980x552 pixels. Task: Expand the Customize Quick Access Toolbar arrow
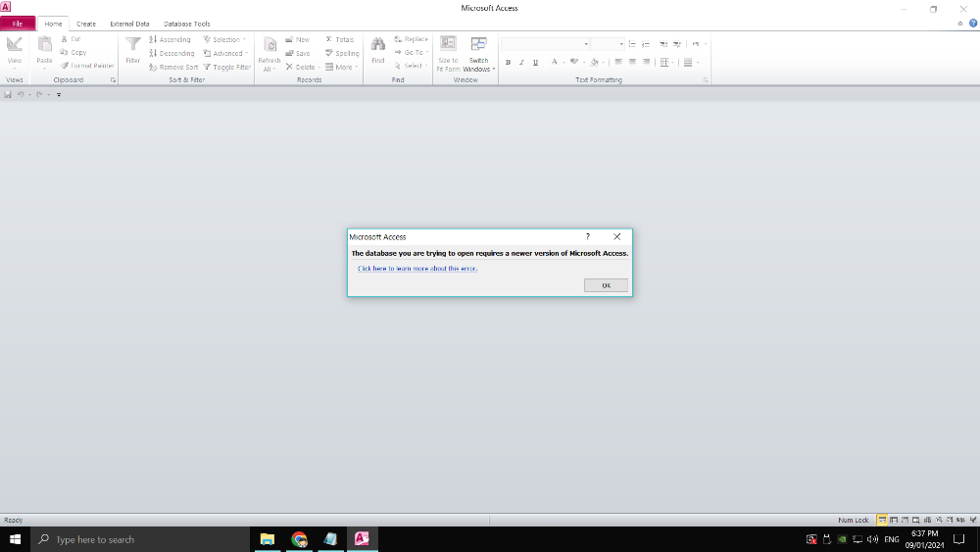59,95
